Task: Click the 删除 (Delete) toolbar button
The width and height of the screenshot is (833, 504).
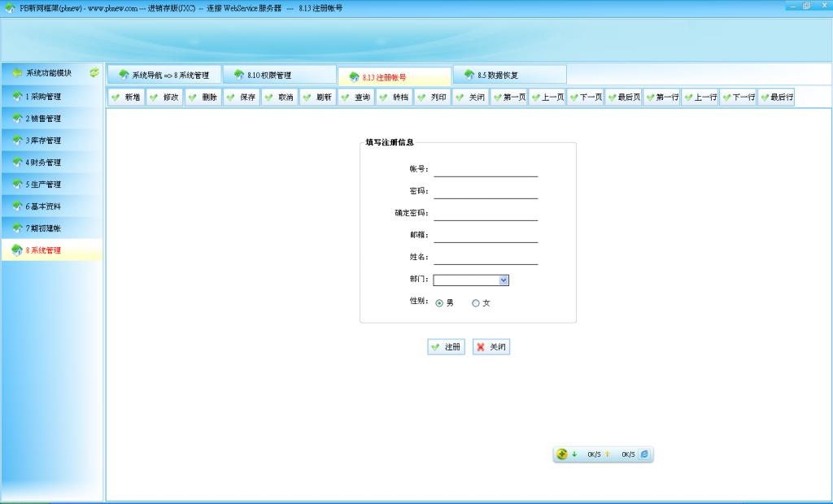Action: (x=203, y=98)
